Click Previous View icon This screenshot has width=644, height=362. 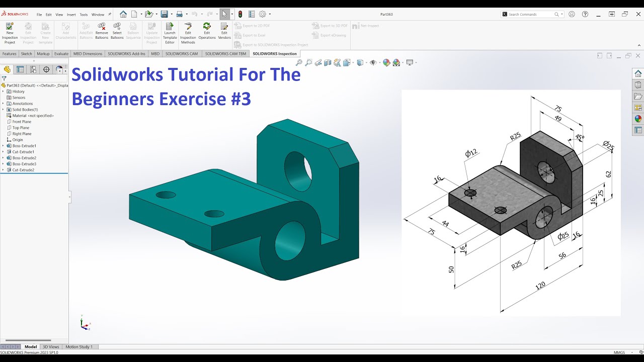point(318,63)
